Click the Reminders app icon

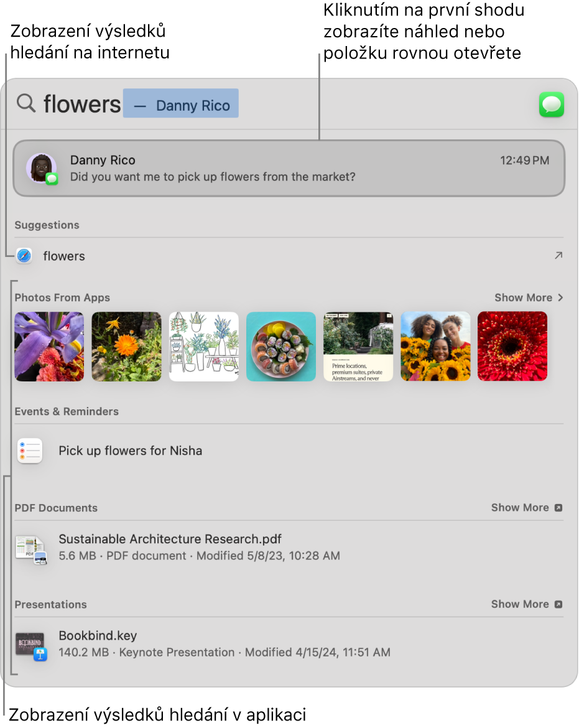[x=30, y=451]
